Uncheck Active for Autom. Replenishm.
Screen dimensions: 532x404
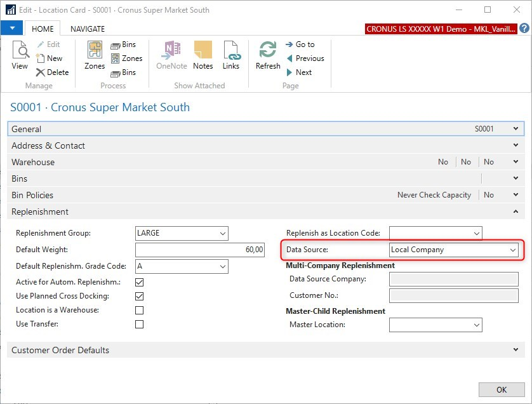(140, 282)
